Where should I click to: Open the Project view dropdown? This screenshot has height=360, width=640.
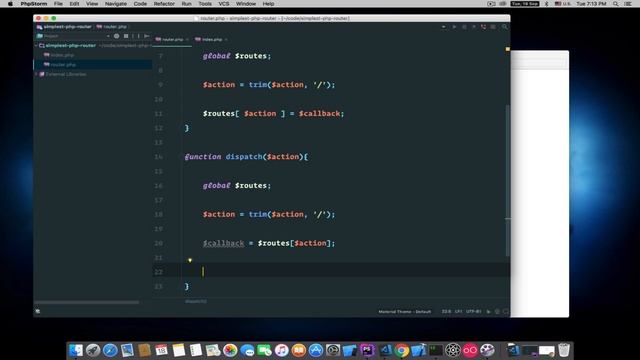pos(108,36)
